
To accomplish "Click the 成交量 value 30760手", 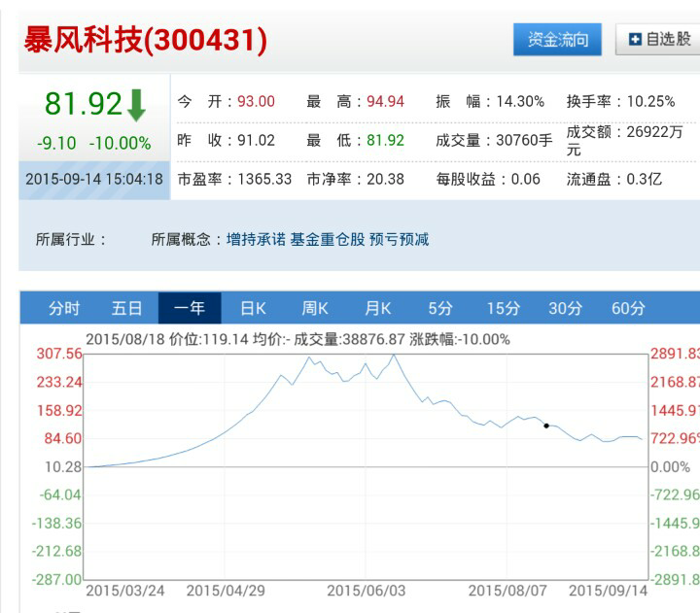I will (525, 140).
